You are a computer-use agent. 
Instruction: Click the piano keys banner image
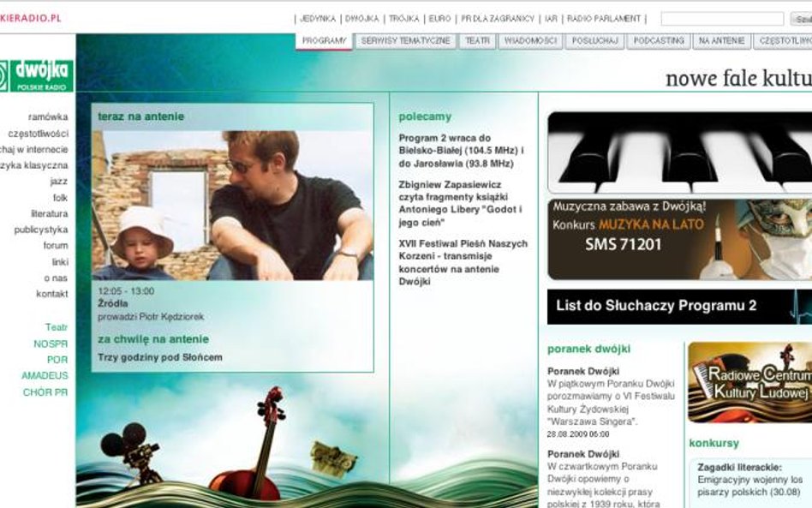click(680, 152)
